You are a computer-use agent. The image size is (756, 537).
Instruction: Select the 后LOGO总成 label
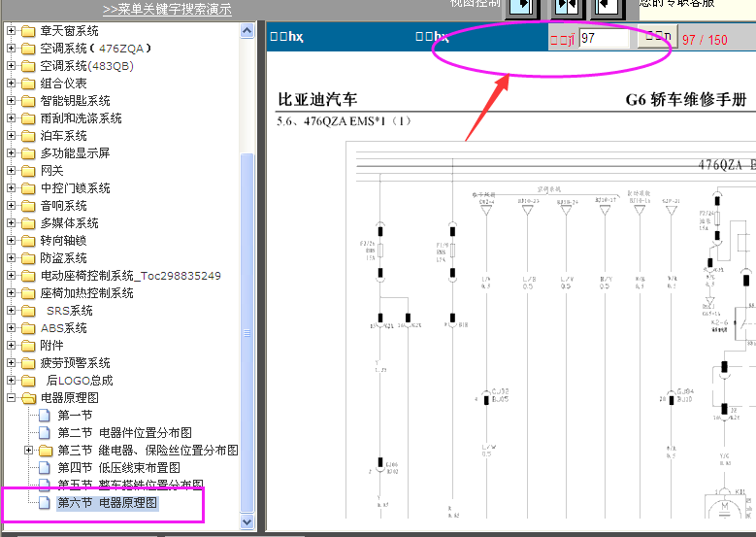click(80, 381)
